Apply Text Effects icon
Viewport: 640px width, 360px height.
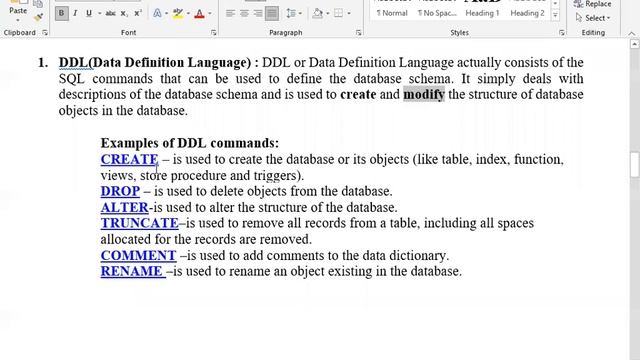[x=157, y=13]
